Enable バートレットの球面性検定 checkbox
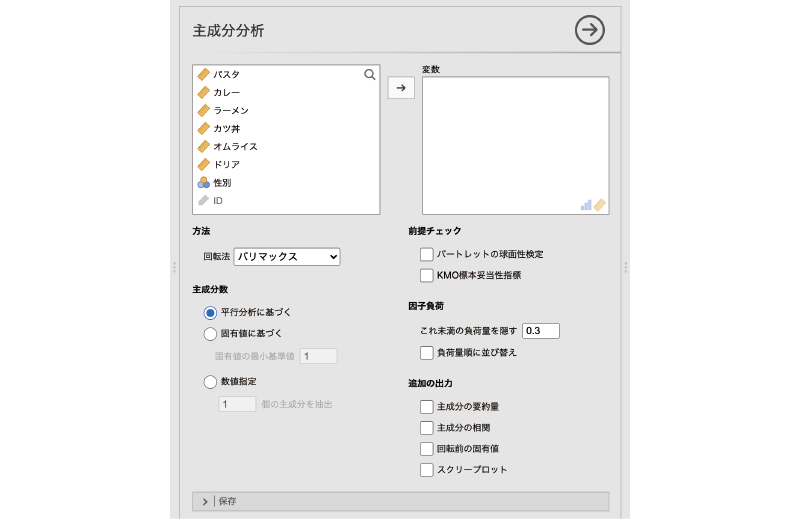Image resolution: width=800 pixels, height=523 pixels. (x=427, y=254)
